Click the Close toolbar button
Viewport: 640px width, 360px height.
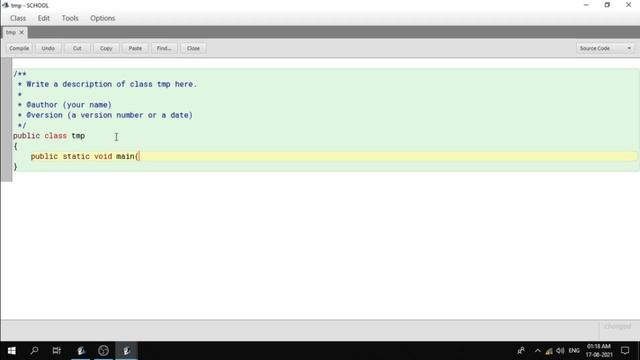pyautogui.click(x=193, y=48)
